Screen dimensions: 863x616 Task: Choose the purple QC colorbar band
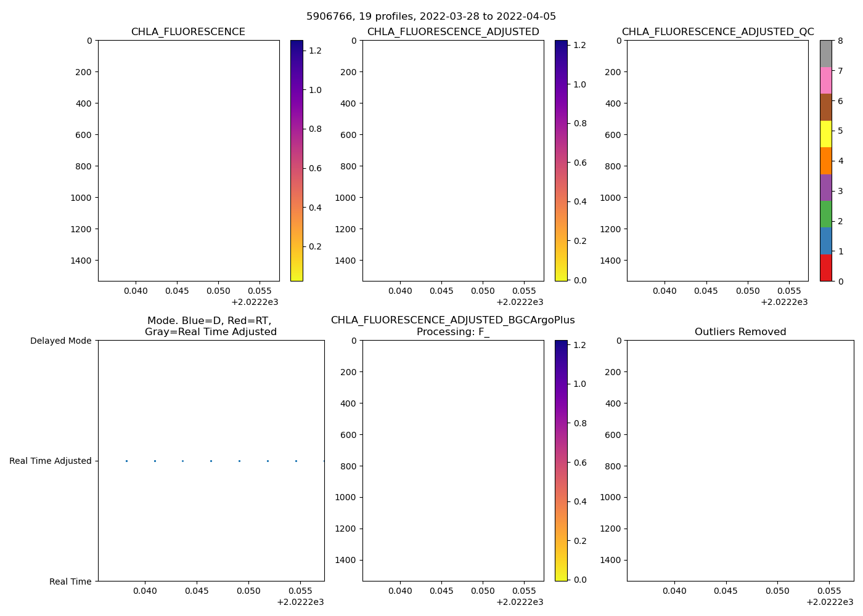click(x=825, y=187)
